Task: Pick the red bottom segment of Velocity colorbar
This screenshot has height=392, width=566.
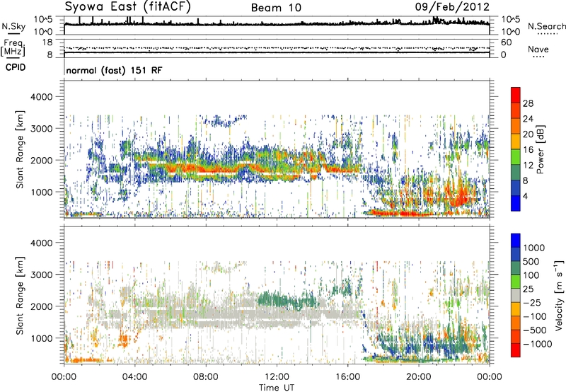Action: [516, 350]
